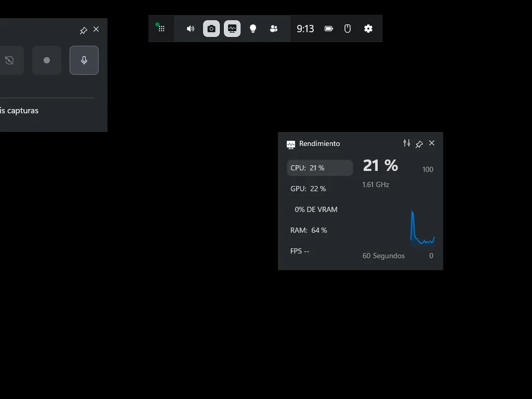This screenshot has height=399, width=532.
Task: Close the Capture widget
Action: coord(96,29)
